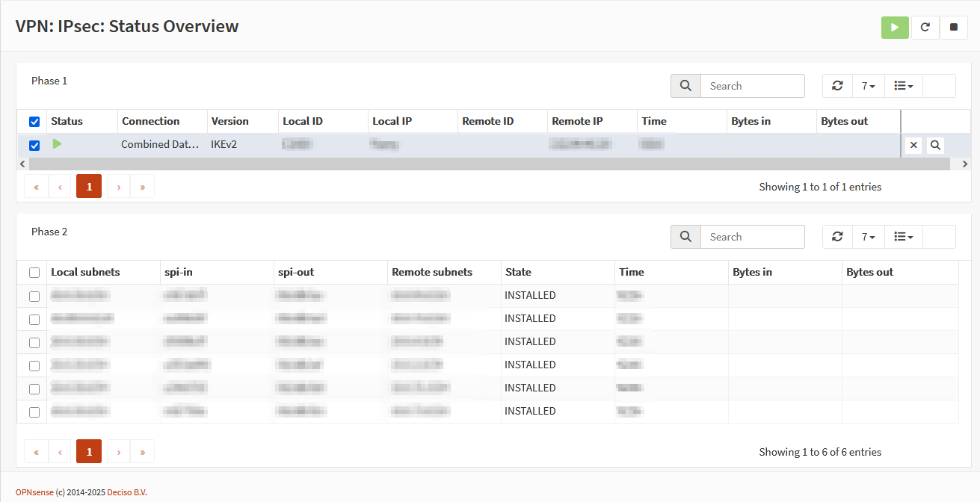Go to page 1 in Phase 2 pagination
The height and width of the screenshot is (502, 980).
pyautogui.click(x=89, y=451)
